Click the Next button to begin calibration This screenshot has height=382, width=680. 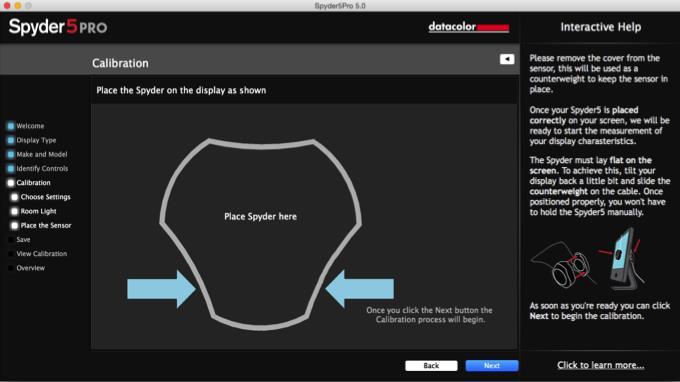492,366
